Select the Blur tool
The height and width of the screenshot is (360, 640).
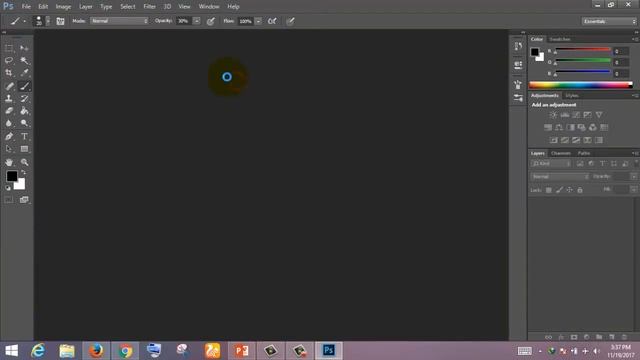click(9, 123)
